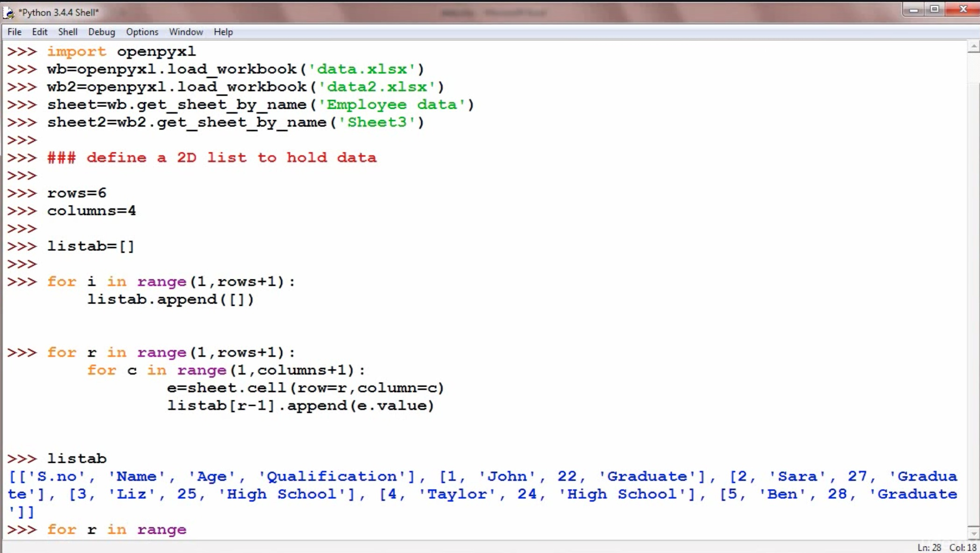This screenshot has height=553, width=980.
Task: Click the File menu
Action: (x=14, y=32)
